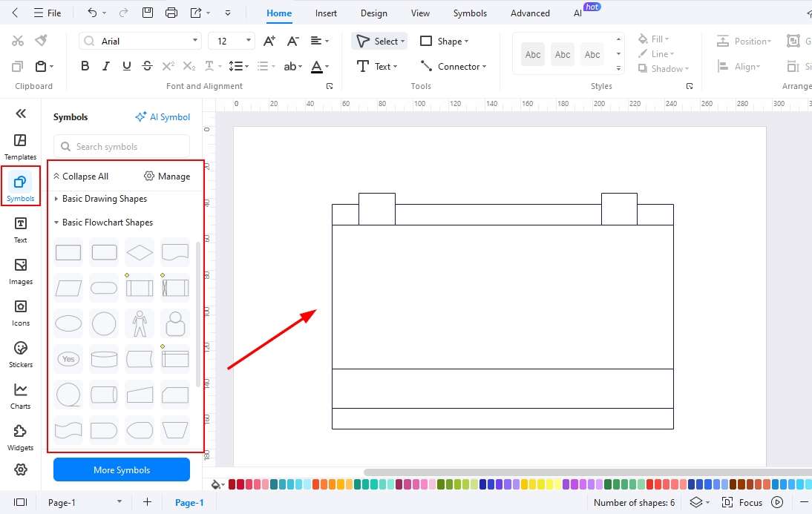Paste from clipboard icon
Image resolution: width=812 pixels, height=514 pixels.
pyautogui.click(x=41, y=66)
